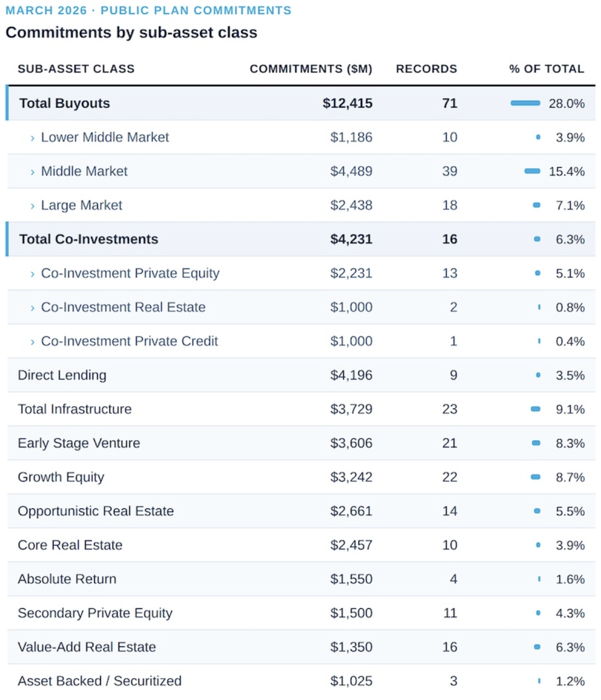Click Secondary Private Equity row label

tap(95, 613)
